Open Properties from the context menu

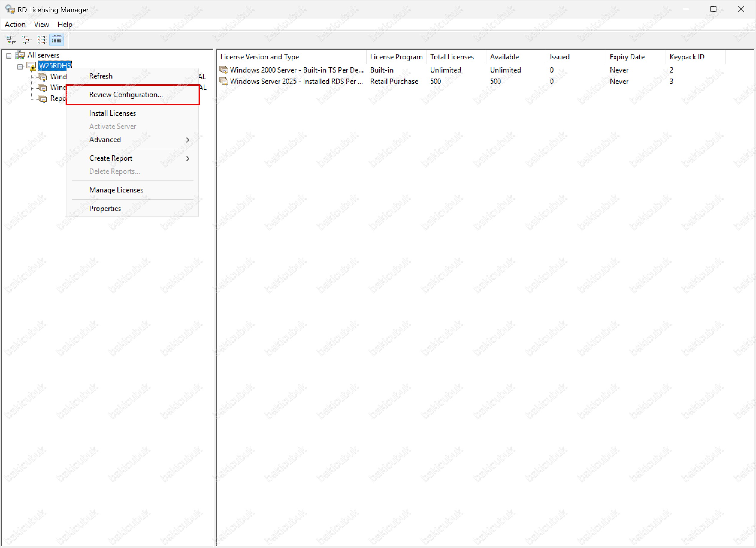point(105,209)
